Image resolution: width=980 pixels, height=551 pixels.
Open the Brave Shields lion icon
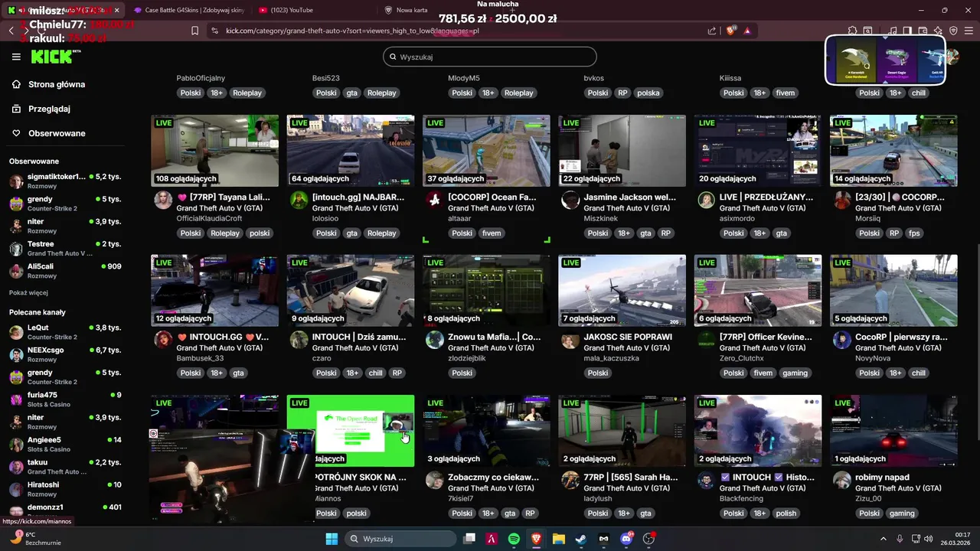(731, 31)
